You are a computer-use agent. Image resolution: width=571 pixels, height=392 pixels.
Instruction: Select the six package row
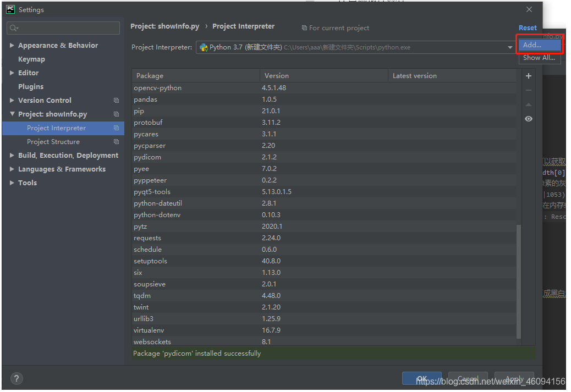pos(324,273)
